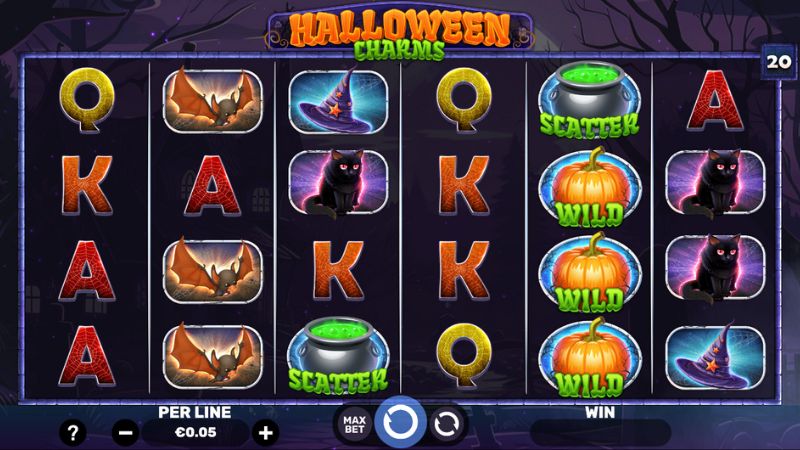Image resolution: width=800 pixels, height=450 pixels.
Task: Spin the reels with the blue spin button
Action: pyautogui.click(x=400, y=422)
